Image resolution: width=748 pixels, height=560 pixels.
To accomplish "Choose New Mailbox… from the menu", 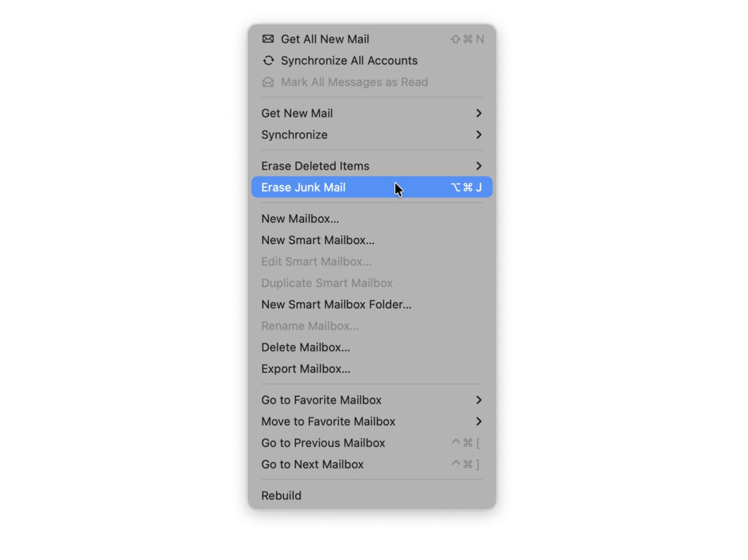I will point(372,219).
